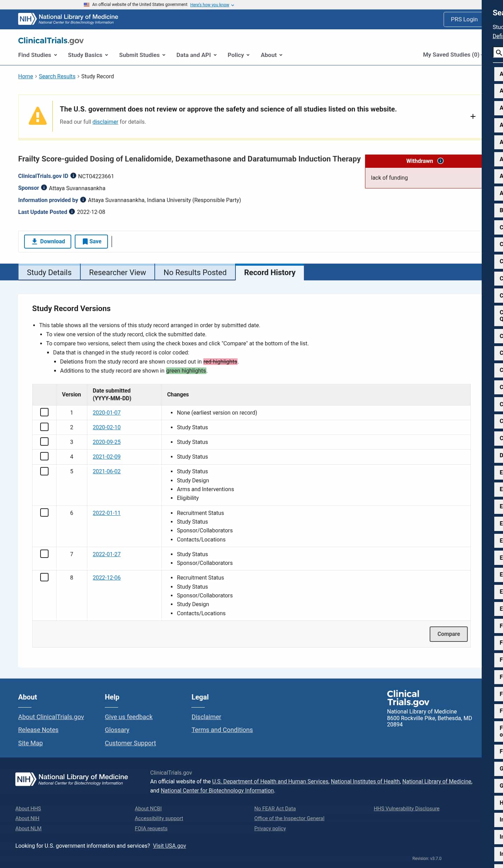This screenshot has width=503, height=868.
Task: Click the footer ClinicalTrials.gov logo
Action: click(408, 698)
